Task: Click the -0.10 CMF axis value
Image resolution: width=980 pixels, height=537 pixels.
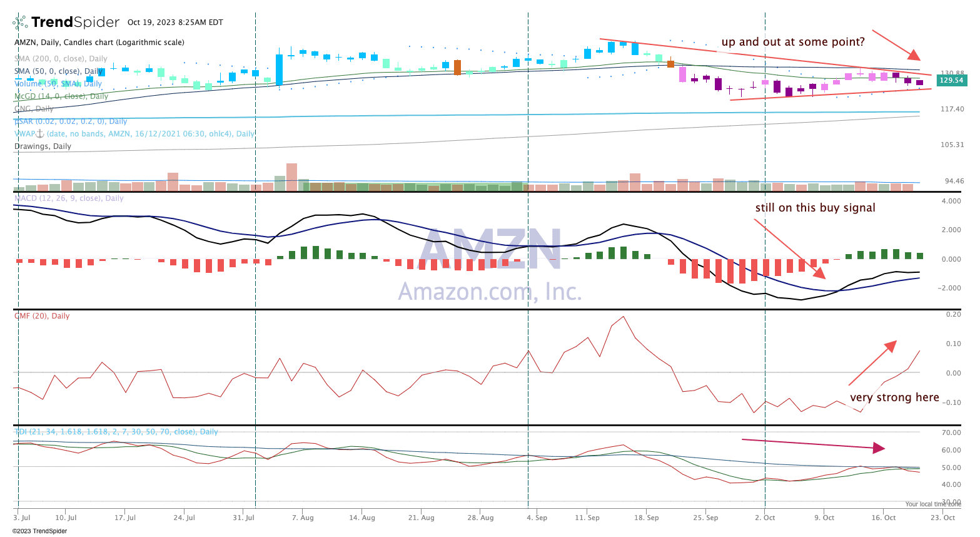Action: tap(952, 402)
